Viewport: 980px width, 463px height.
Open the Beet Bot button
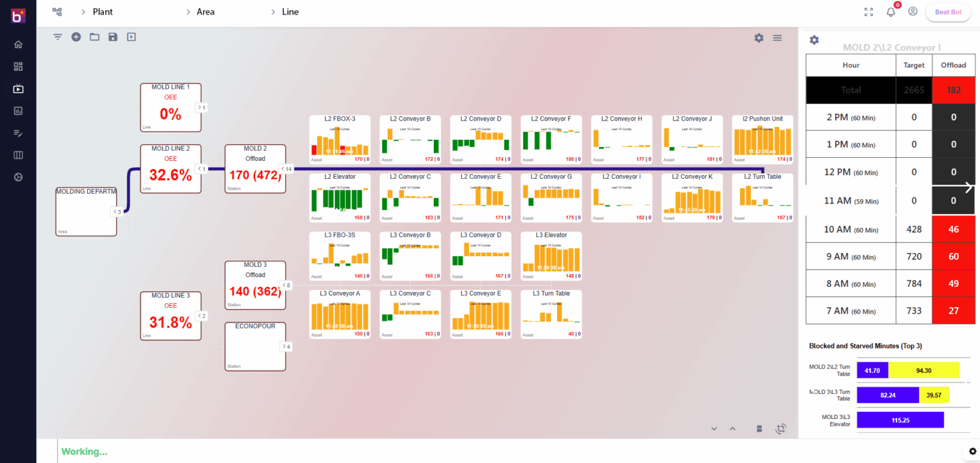click(x=947, y=12)
